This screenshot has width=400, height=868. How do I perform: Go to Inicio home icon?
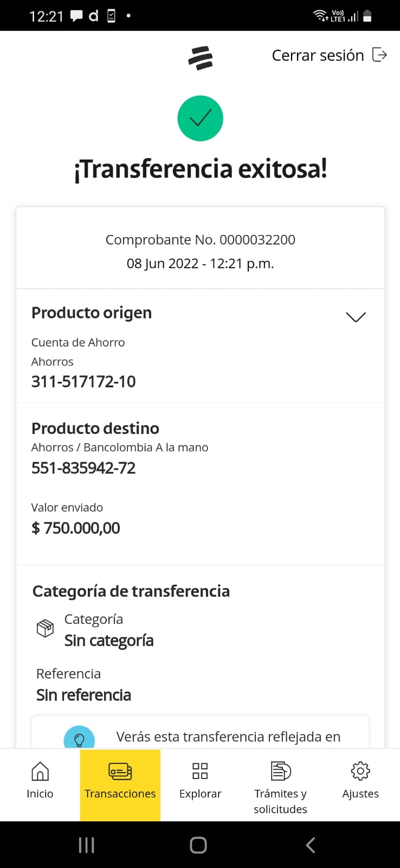pos(40,771)
